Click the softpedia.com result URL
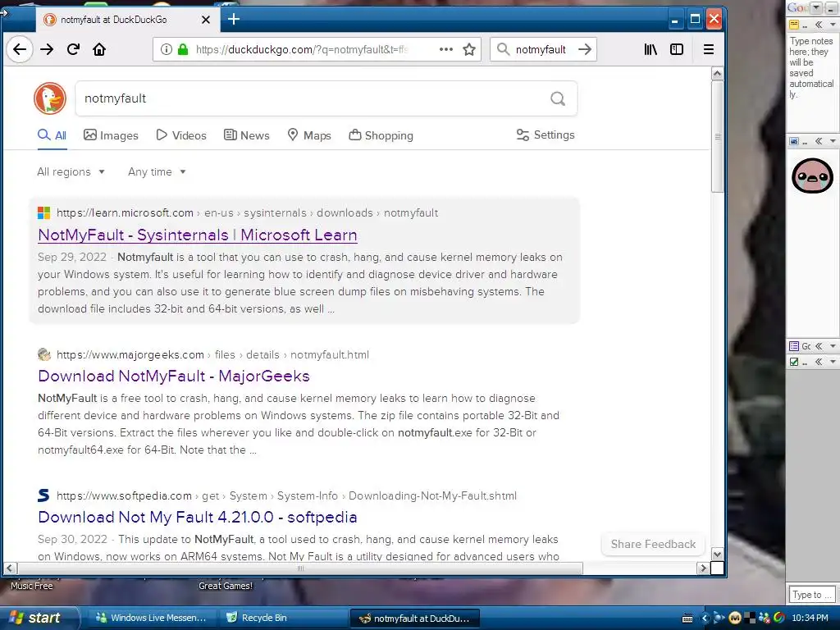 pos(286,495)
